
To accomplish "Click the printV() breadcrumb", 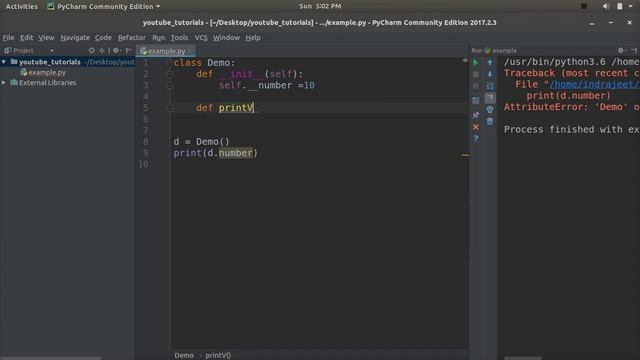I will click(x=218, y=356).
